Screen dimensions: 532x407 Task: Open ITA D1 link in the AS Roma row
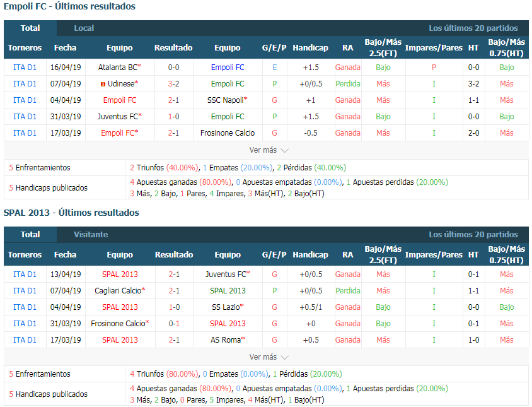(x=25, y=339)
